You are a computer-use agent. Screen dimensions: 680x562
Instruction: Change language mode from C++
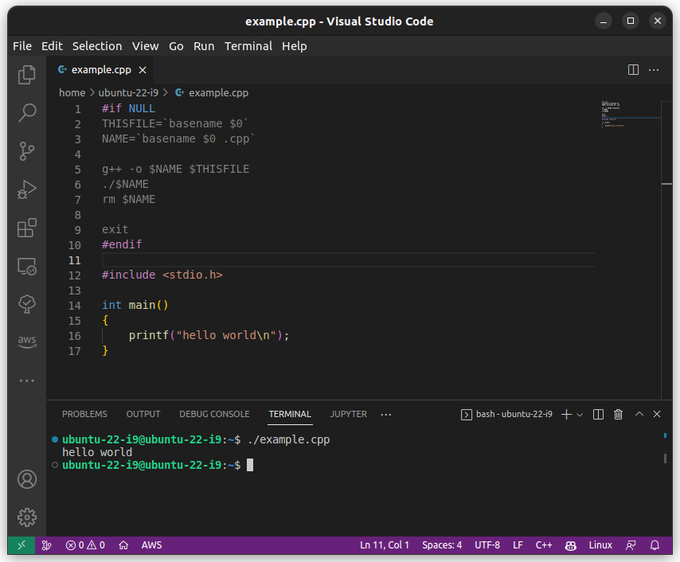pyautogui.click(x=543, y=545)
